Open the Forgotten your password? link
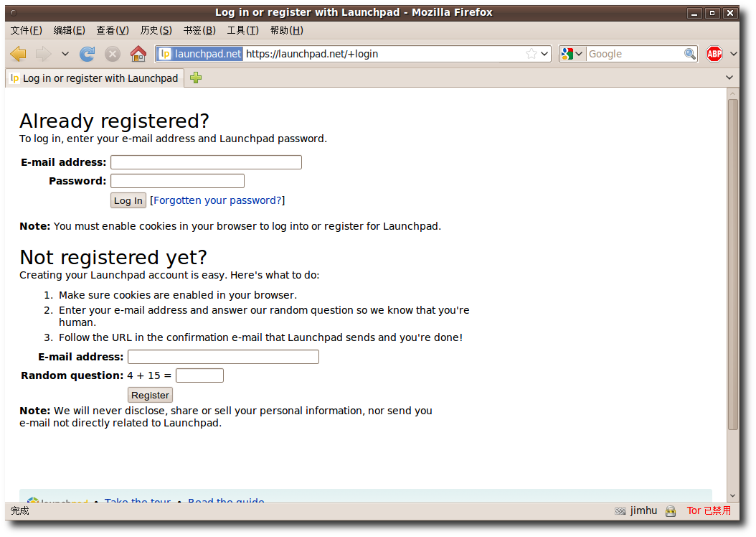 coord(217,200)
